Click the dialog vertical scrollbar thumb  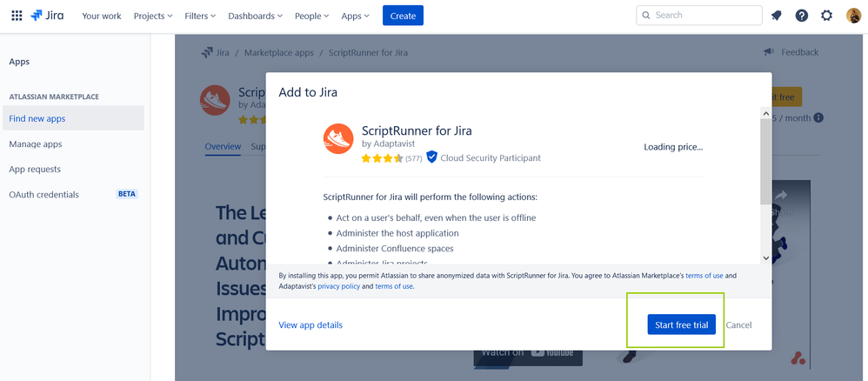tap(765, 161)
